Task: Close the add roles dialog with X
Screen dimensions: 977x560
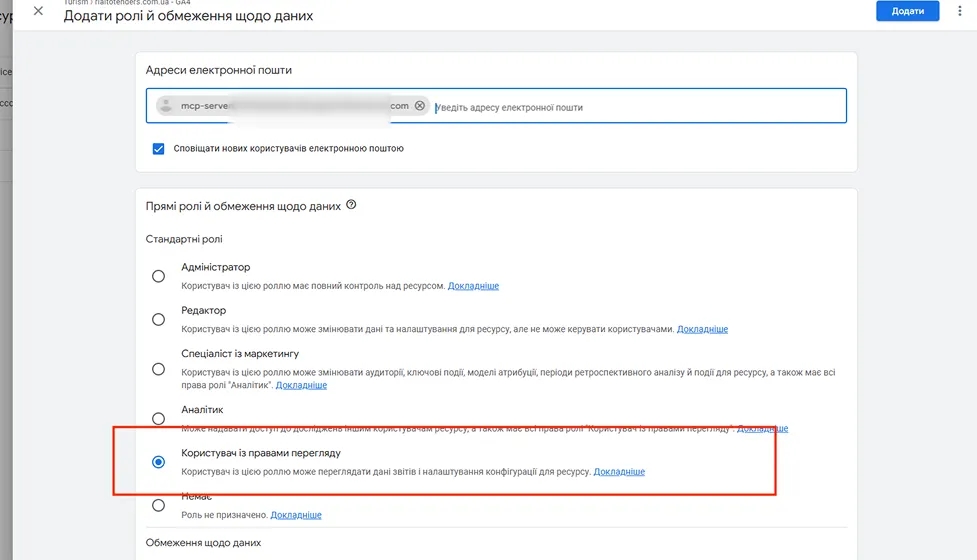Action: point(38,11)
